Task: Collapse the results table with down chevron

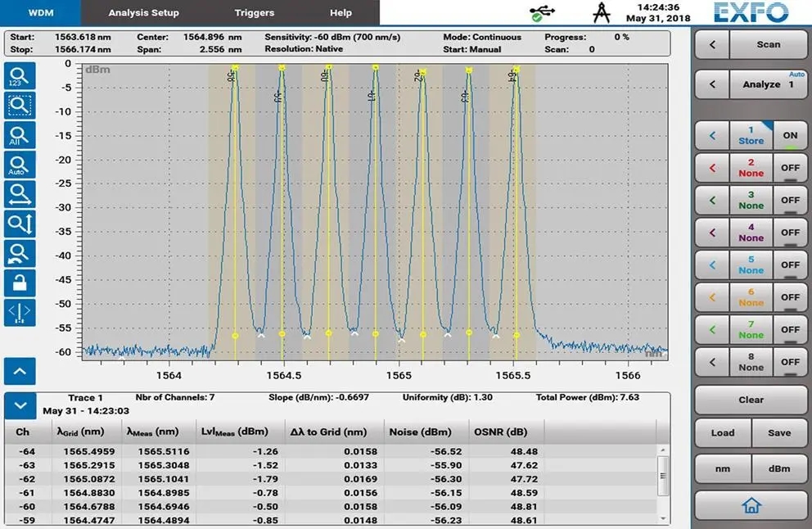Action: pos(20,405)
